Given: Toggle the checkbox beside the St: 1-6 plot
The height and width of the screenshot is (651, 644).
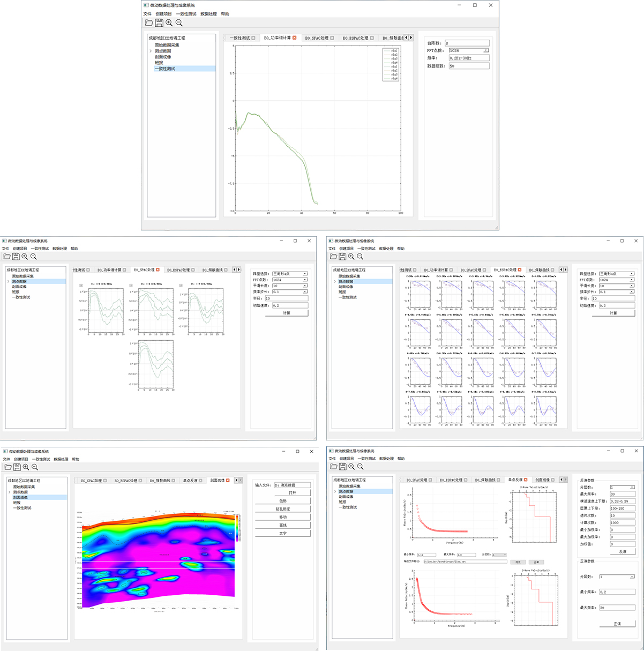Looking at the screenshot, I should tap(131, 285).
